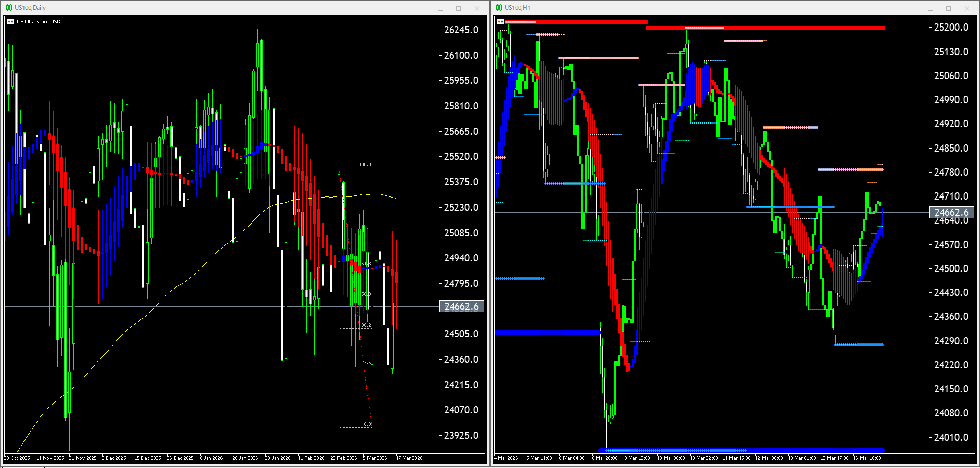Screen dimensions: 980x468
Task: Click current price tag 24662.6 on Daily chart
Action: click(x=461, y=307)
